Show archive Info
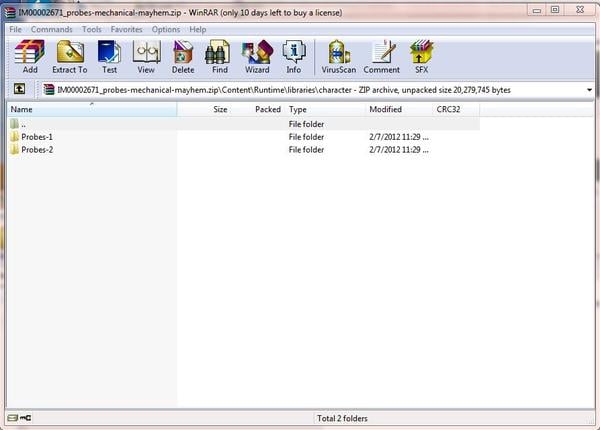The width and height of the screenshot is (600, 430). (293, 57)
